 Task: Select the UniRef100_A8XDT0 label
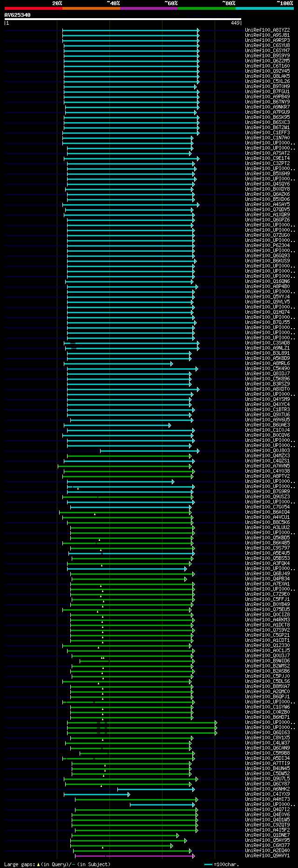pos(267,389)
